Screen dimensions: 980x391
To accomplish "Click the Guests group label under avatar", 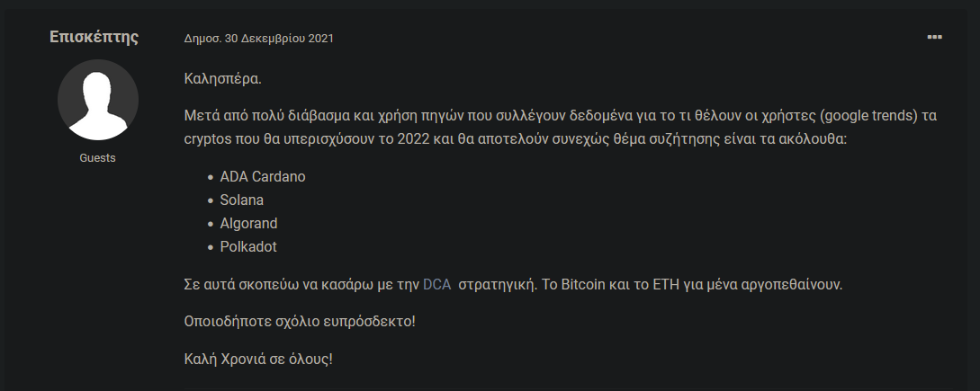I will click(97, 158).
